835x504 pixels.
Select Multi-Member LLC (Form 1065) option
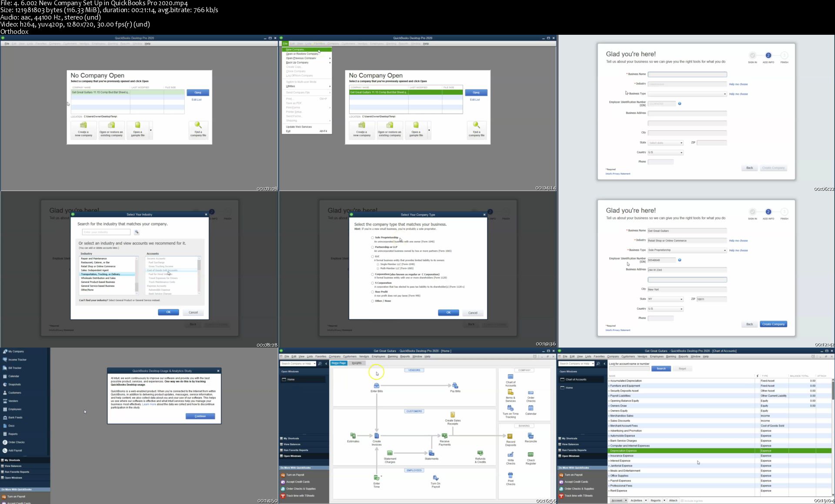[x=378, y=269]
